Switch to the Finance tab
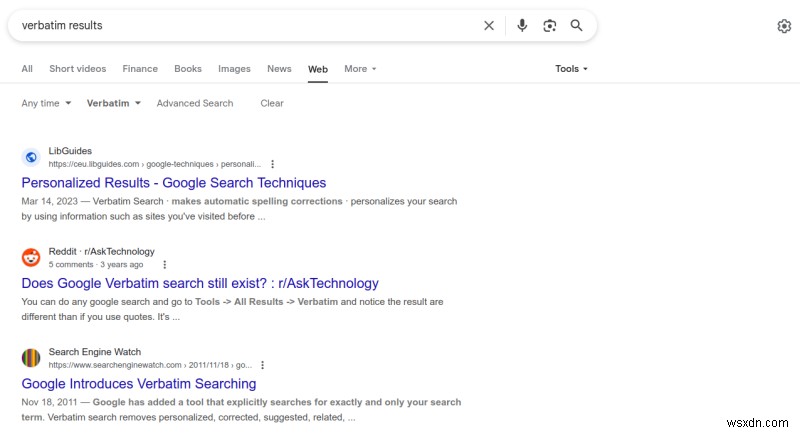The width and height of the screenshot is (800, 433). [x=140, y=69]
